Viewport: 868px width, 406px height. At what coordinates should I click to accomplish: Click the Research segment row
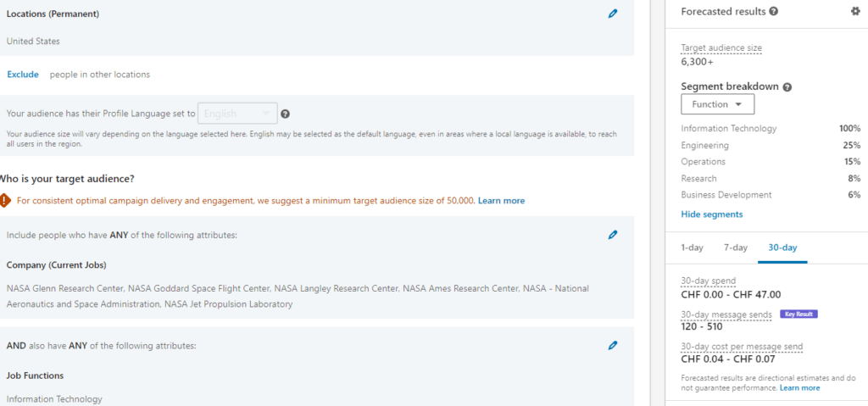tap(771, 178)
